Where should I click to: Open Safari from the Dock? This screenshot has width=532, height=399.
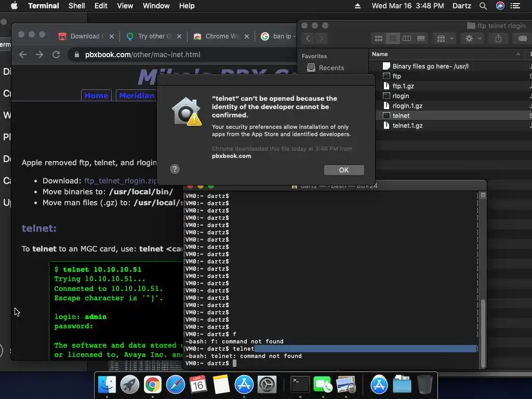(176, 384)
